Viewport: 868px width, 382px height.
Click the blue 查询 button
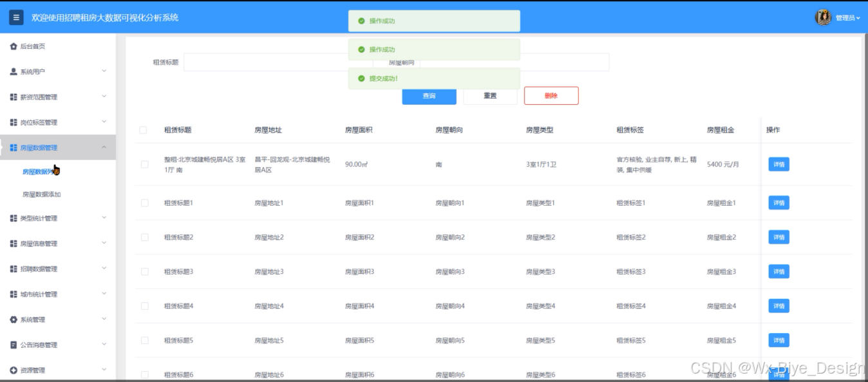pyautogui.click(x=429, y=96)
